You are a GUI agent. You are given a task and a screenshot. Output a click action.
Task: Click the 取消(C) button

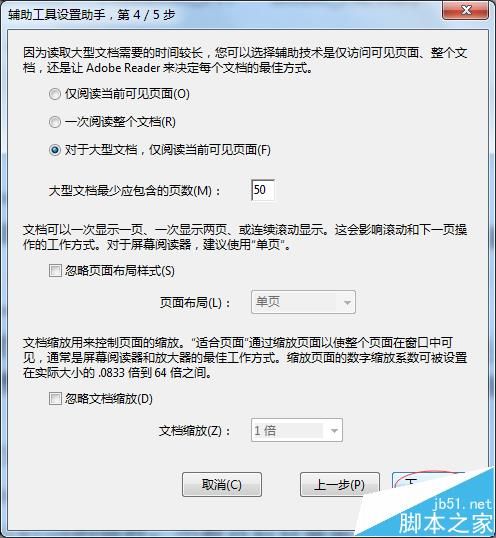click(222, 484)
